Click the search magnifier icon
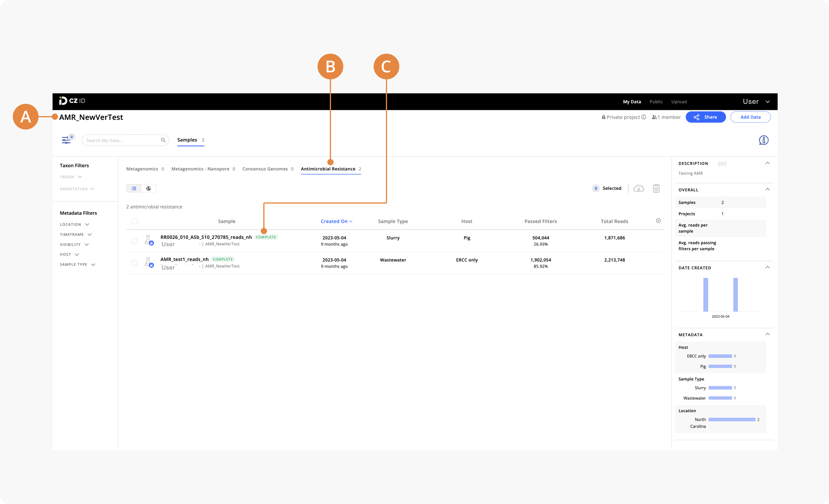This screenshot has width=829, height=504. (x=163, y=140)
